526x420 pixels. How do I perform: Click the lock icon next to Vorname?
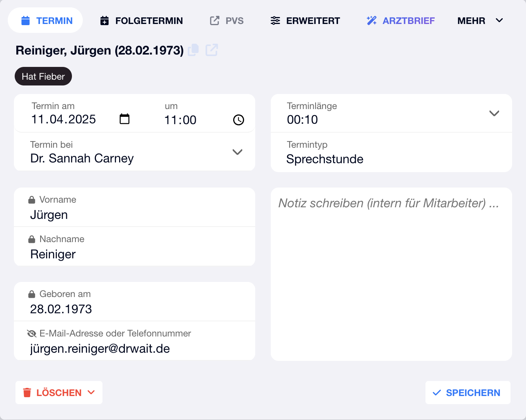point(32,200)
